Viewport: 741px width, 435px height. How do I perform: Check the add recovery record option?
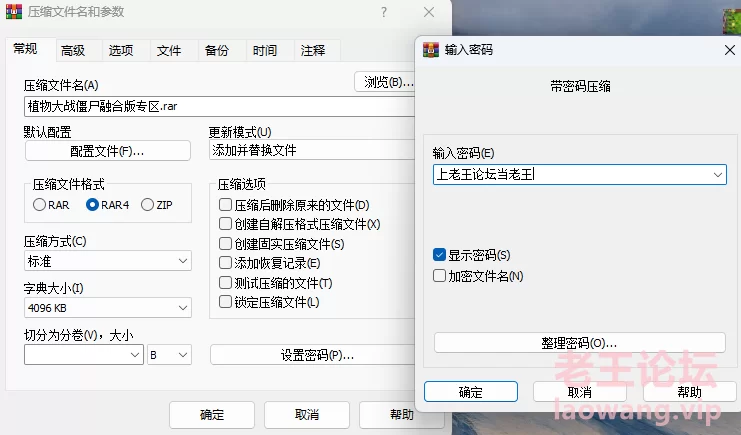coord(225,262)
